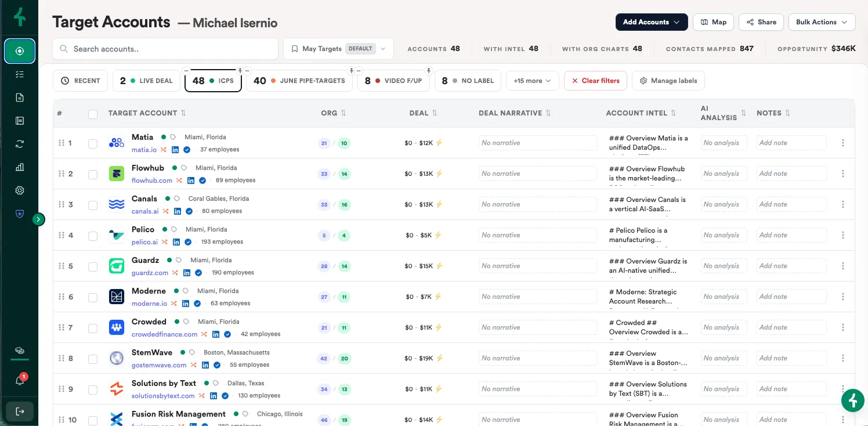Open the sync arrows sidebar icon

[x=20, y=144]
